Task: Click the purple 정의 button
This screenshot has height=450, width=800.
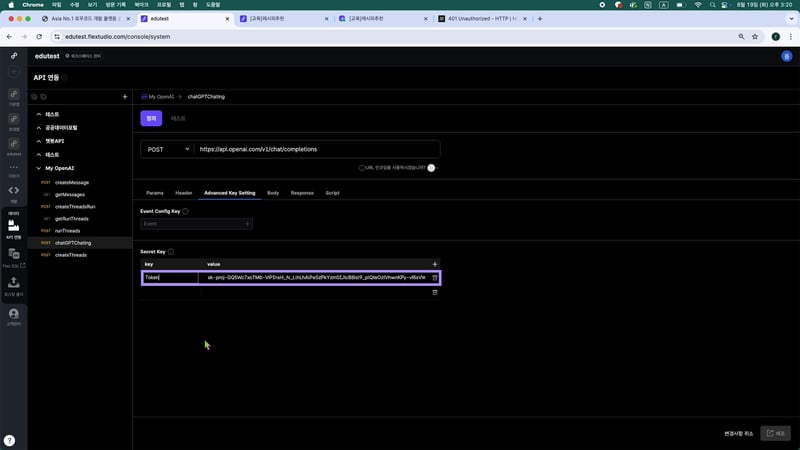Action: point(151,118)
